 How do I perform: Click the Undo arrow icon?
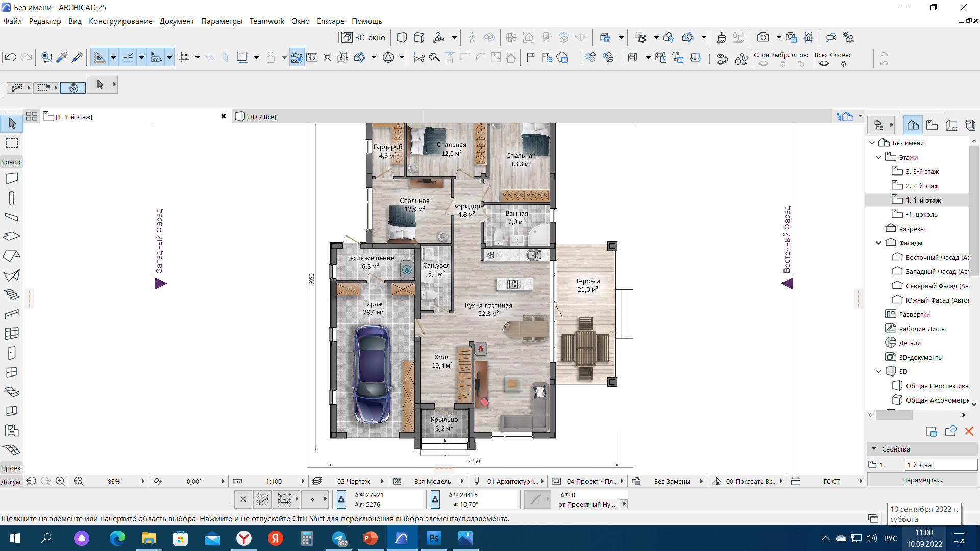[x=10, y=57]
